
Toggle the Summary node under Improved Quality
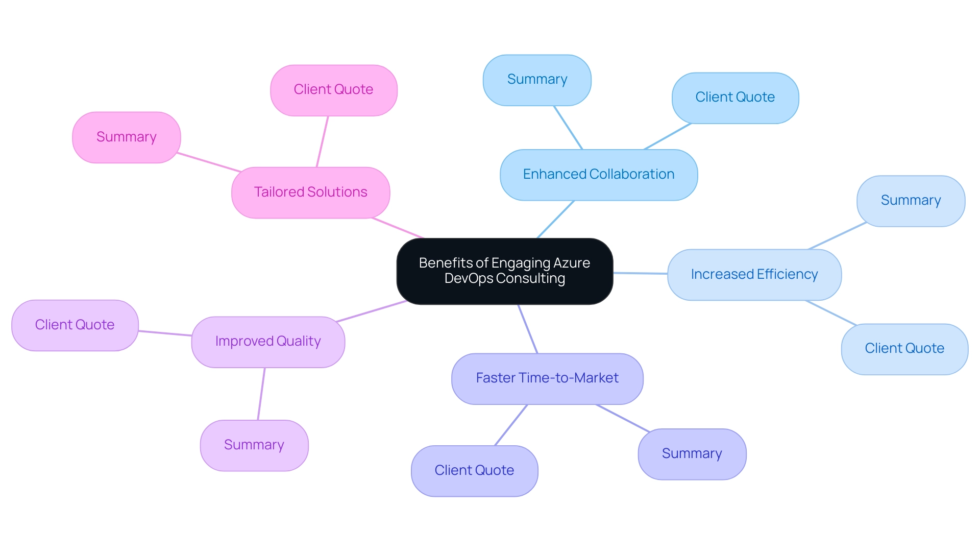click(x=253, y=445)
